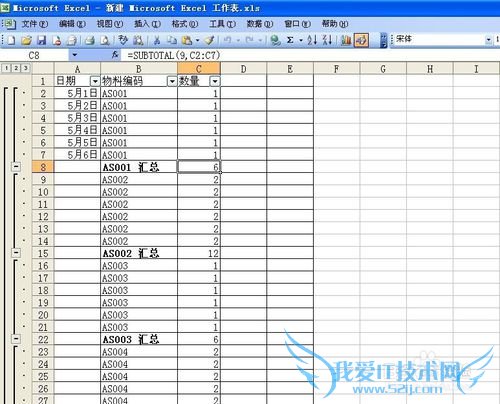Collapse the AS002 汇总 group
The image size is (500, 404).
click(x=16, y=253)
